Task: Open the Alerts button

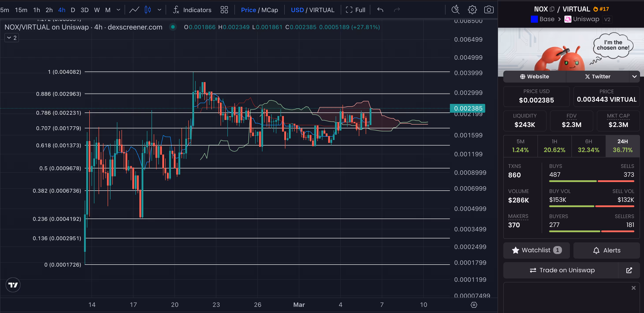Action: 607,250
